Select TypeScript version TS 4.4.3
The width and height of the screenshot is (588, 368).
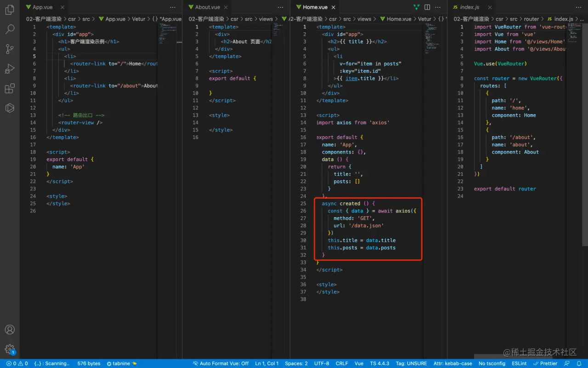pyautogui.click(x=379, y=363)
